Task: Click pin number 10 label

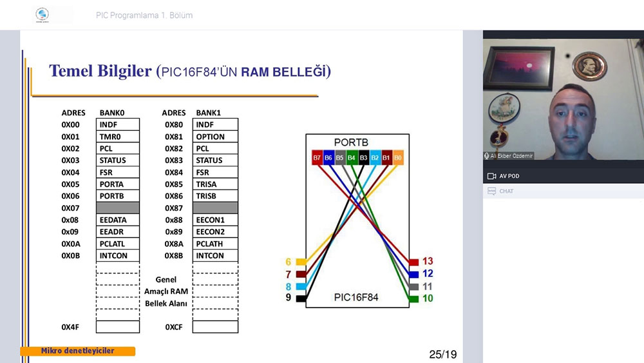Action: (428, 299)
